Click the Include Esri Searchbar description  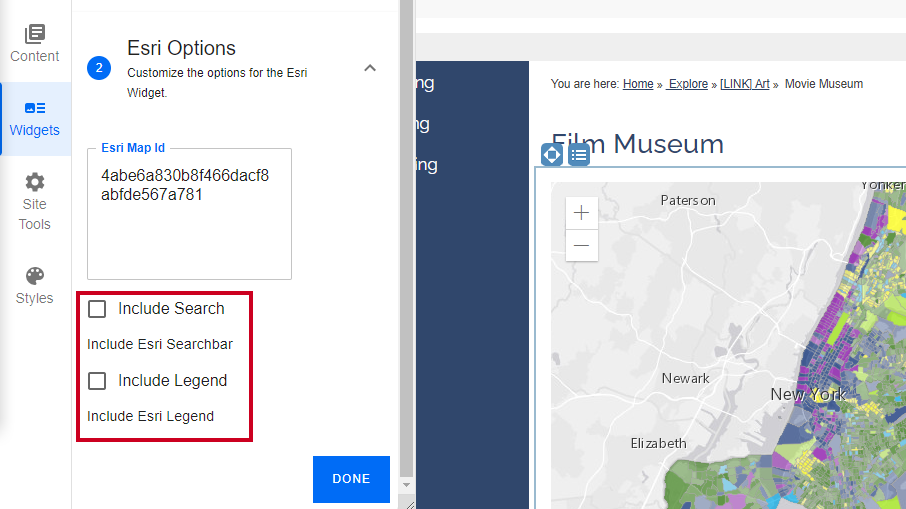(x=160, y=344)
